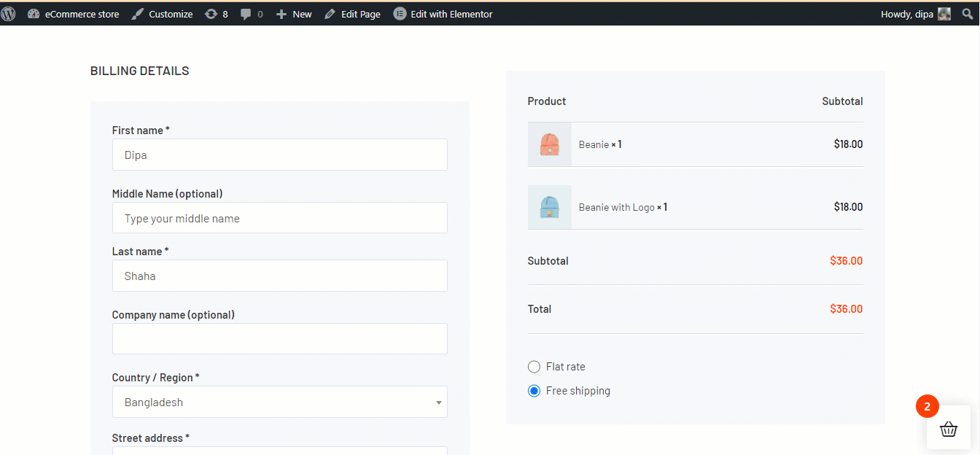
Task: Open the eCommerce store dashboard menu
Action: [x=73, y=14]
